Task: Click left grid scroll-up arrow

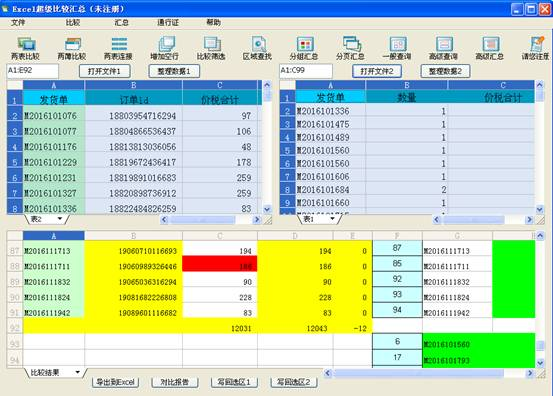Action: coord(267,85)
